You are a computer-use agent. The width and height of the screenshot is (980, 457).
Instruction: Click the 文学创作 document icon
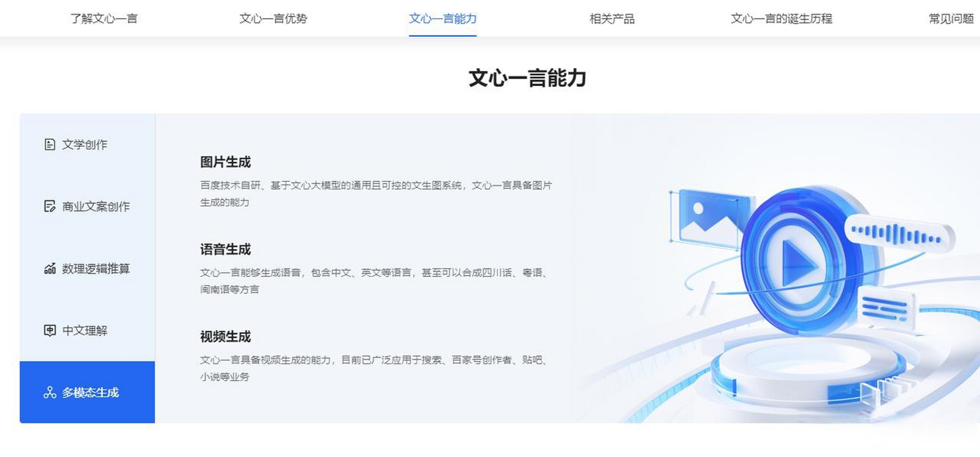tap(50, 145)
